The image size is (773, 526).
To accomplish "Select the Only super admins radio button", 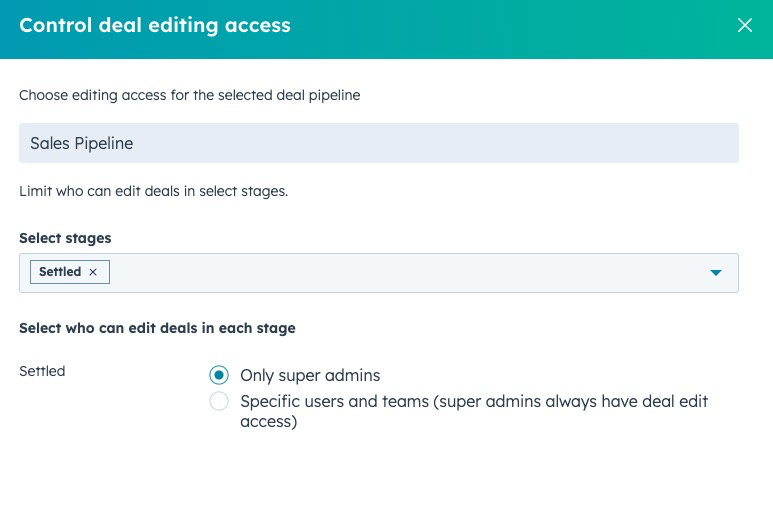I will pos(219,376).
